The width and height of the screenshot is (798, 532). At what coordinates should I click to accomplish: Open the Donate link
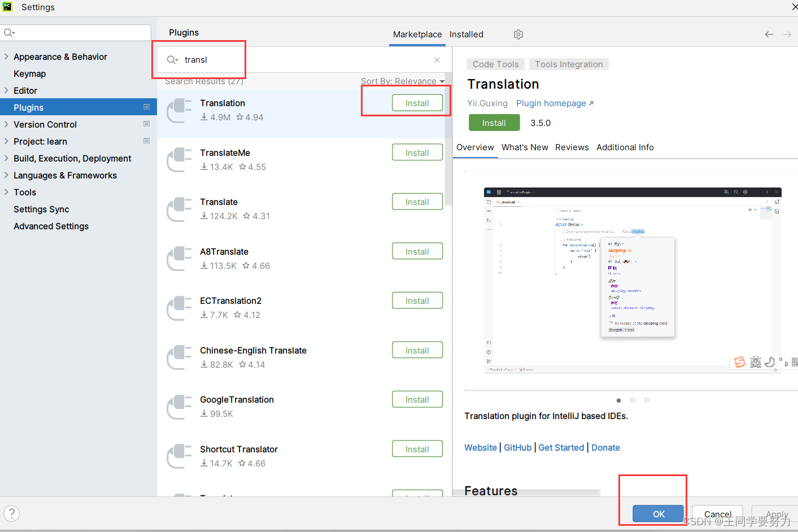tap(605, 448)
